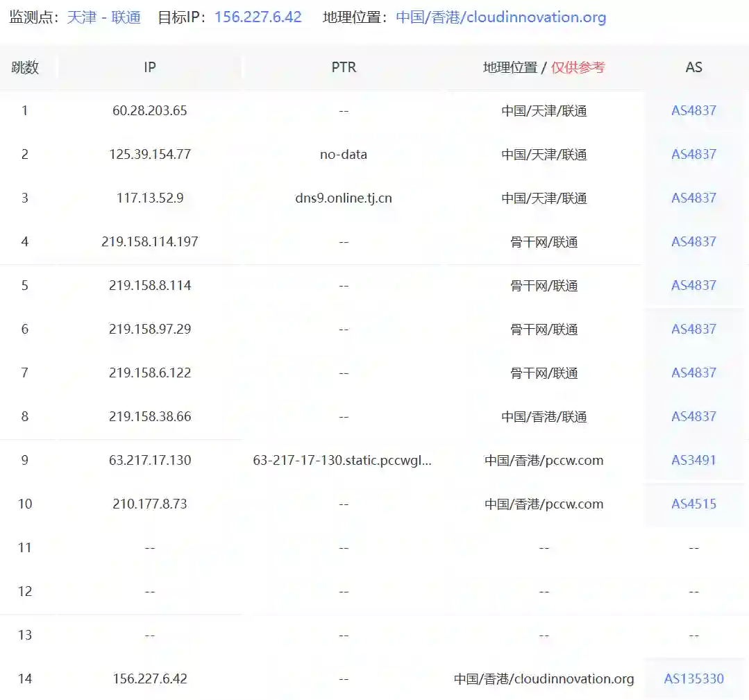The width and height of the screenshot is (749, 700).
Task: Select the PTR dns9.online.tj.cn on hop 3
Action: coord(344,198)
